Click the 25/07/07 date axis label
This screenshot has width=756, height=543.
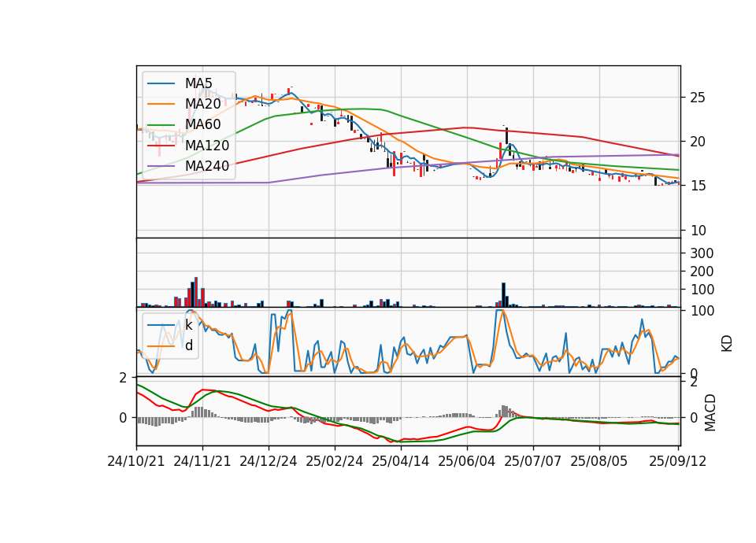pyautogui.click(x=533, y=461)
